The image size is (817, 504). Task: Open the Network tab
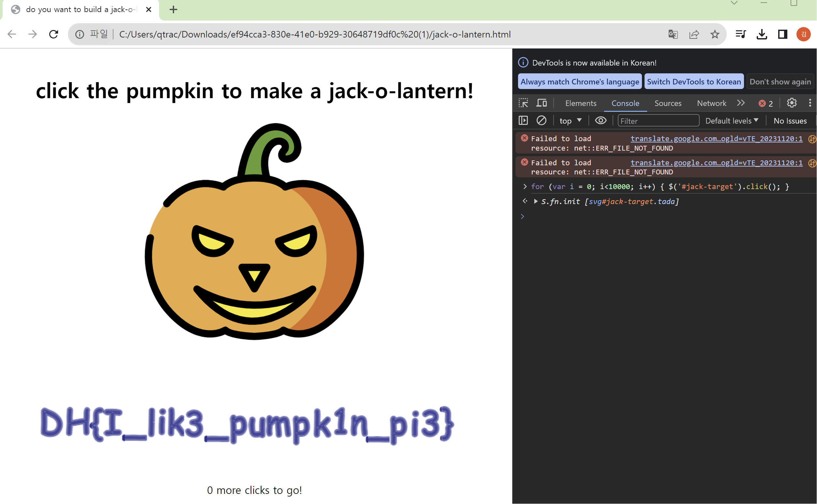coord(711,103)
